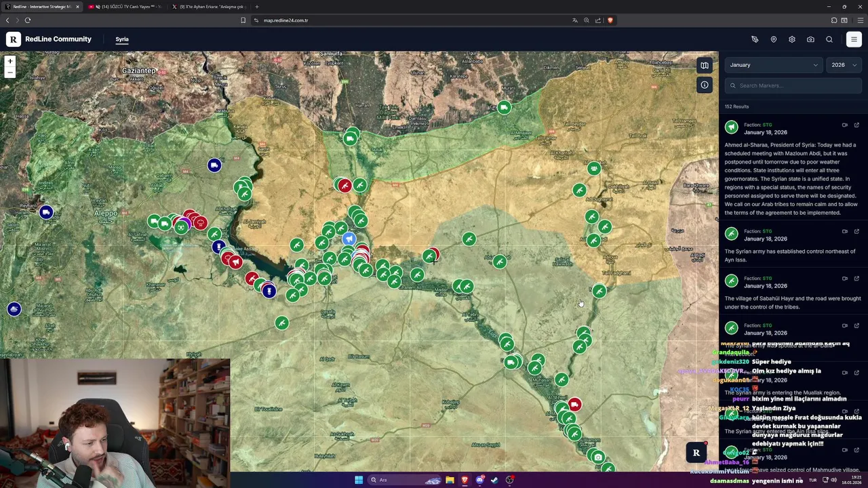Open external link on Sabahül Hayır entry

[856, 278]
